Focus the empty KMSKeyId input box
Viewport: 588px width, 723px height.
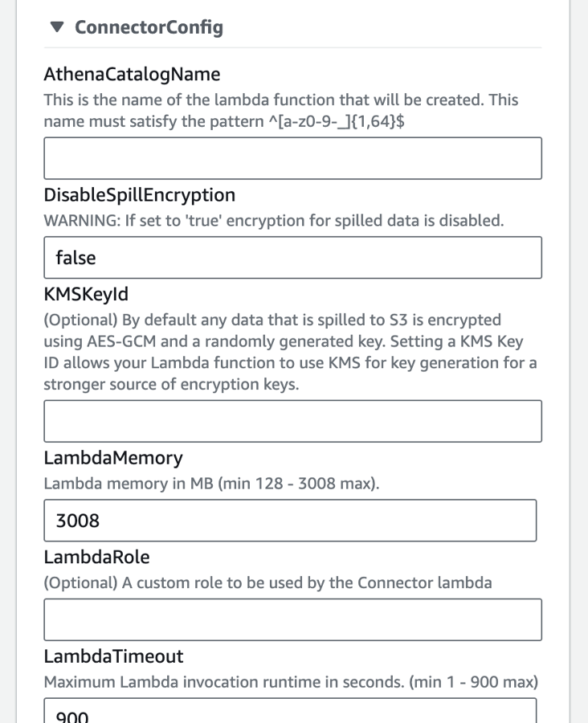click(293, 421)
